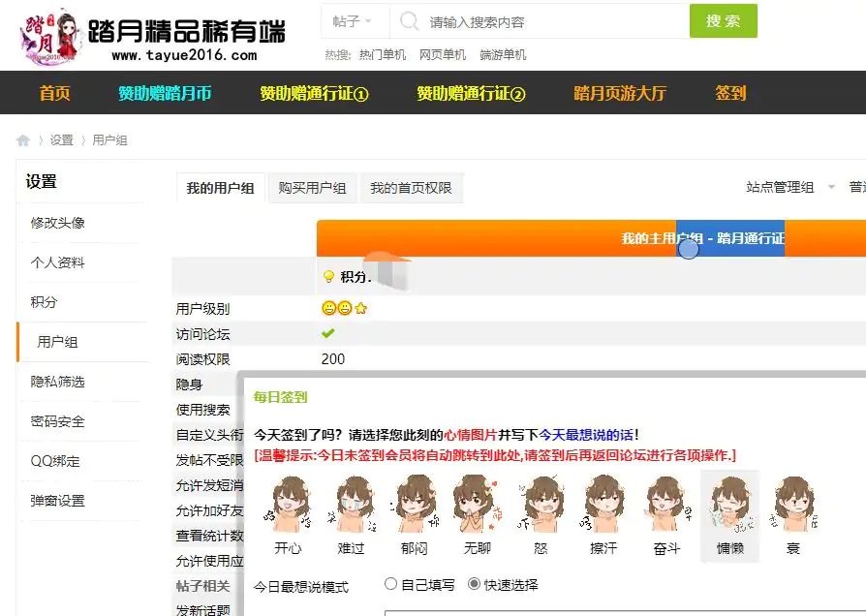Switch to 我的用户组 tab
The height and width of the screenshot is (616, 866).
point(220,188)
